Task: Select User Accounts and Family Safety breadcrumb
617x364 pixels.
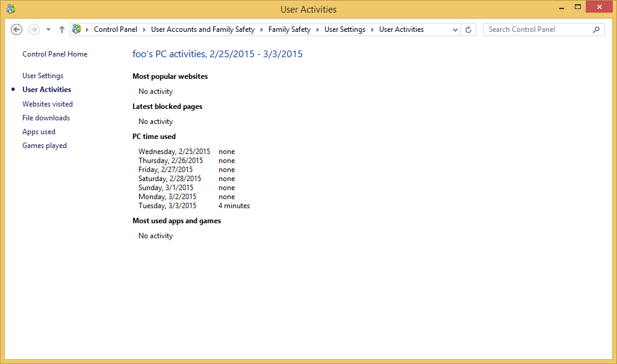Action: (x=202, y=29)
